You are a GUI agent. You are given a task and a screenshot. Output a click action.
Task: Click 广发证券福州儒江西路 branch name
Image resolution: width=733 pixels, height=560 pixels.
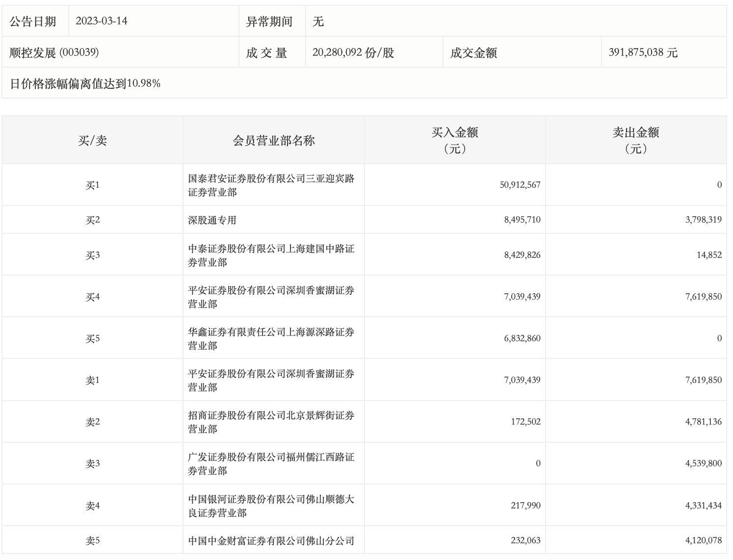(271, 464)
